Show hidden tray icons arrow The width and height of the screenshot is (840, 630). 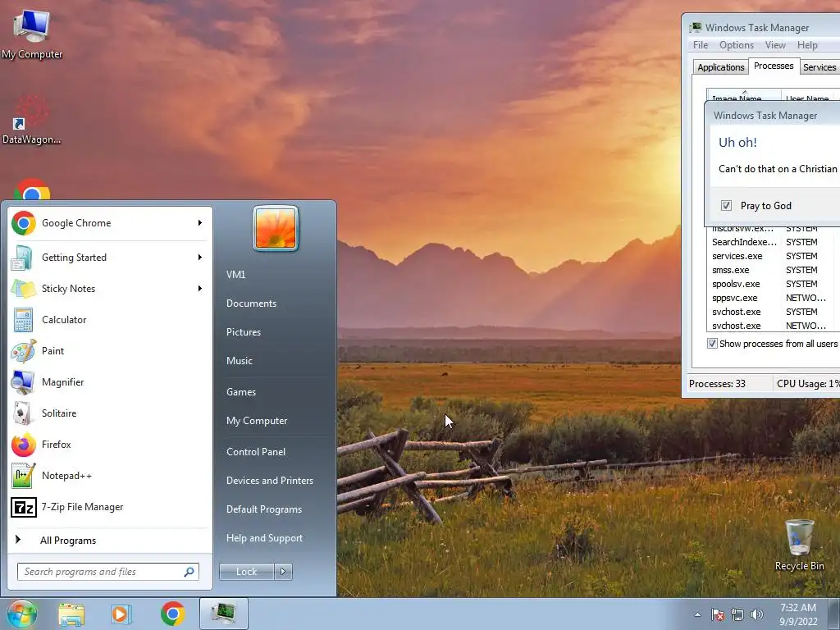(697, 614)
